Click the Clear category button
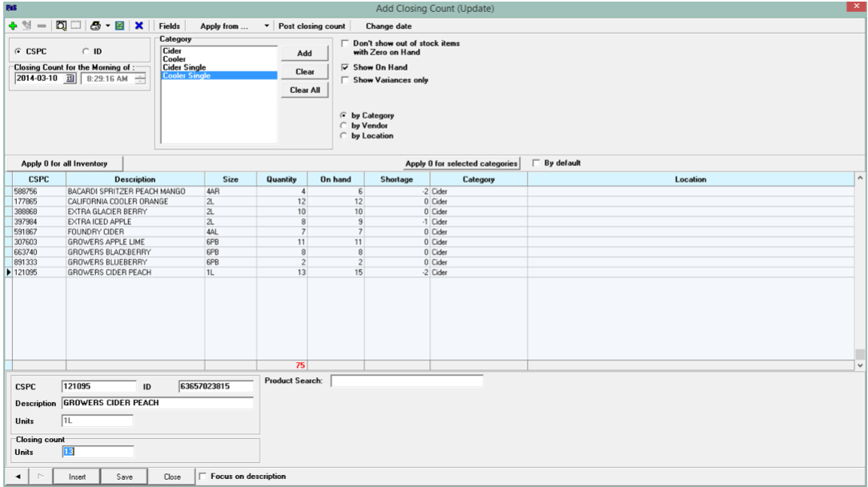Image resolution: width=868 pixels, height=487 pixels. pyautogui.click(x=304, y=71)
